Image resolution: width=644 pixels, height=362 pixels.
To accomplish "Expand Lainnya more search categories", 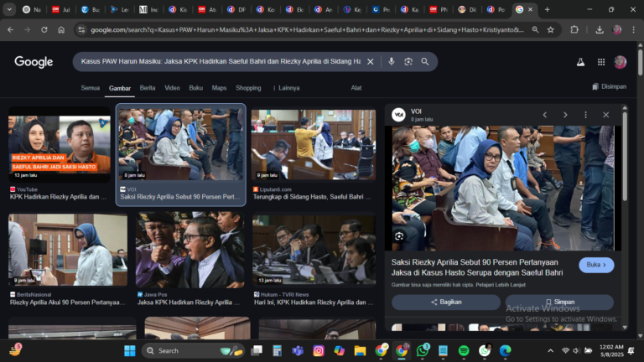I will tap(286, 88).
